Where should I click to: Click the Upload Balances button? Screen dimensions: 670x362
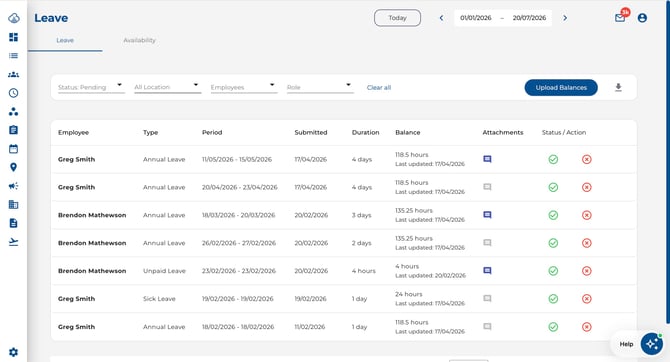coord(561,88)
